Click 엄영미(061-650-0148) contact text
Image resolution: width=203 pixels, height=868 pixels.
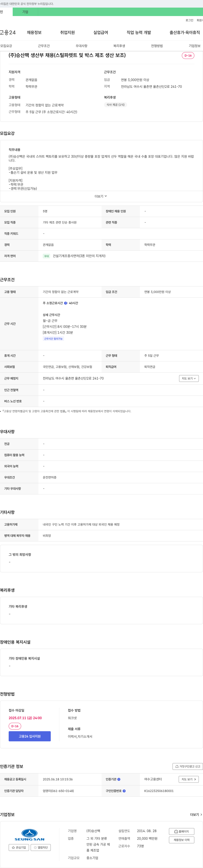coord(58,791)
